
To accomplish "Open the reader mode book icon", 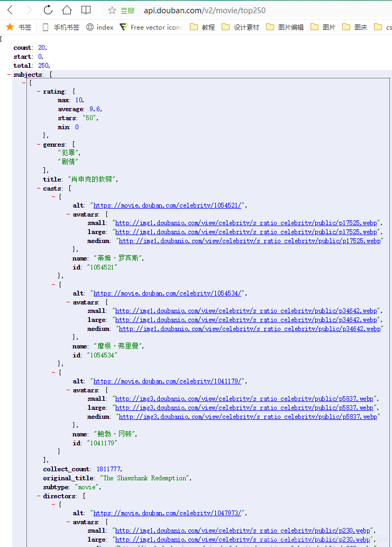I will pos(86,10).
